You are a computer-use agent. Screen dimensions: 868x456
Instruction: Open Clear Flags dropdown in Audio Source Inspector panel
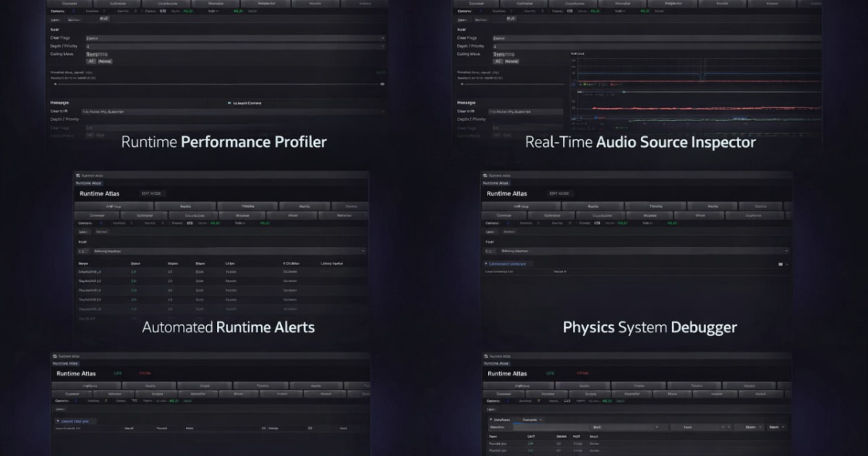[656, 38]
